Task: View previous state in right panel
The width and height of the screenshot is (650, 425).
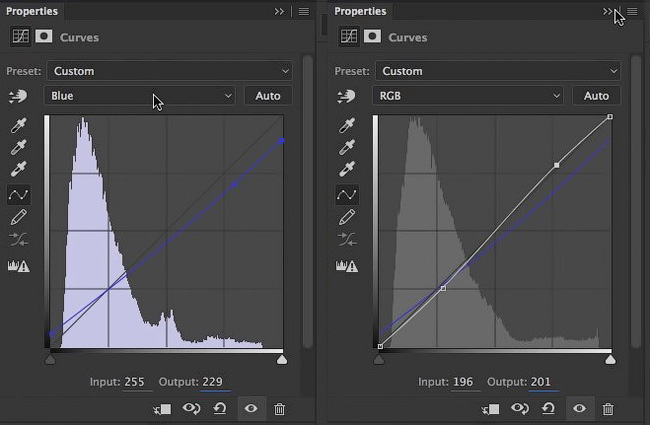Action: [519, 409]
